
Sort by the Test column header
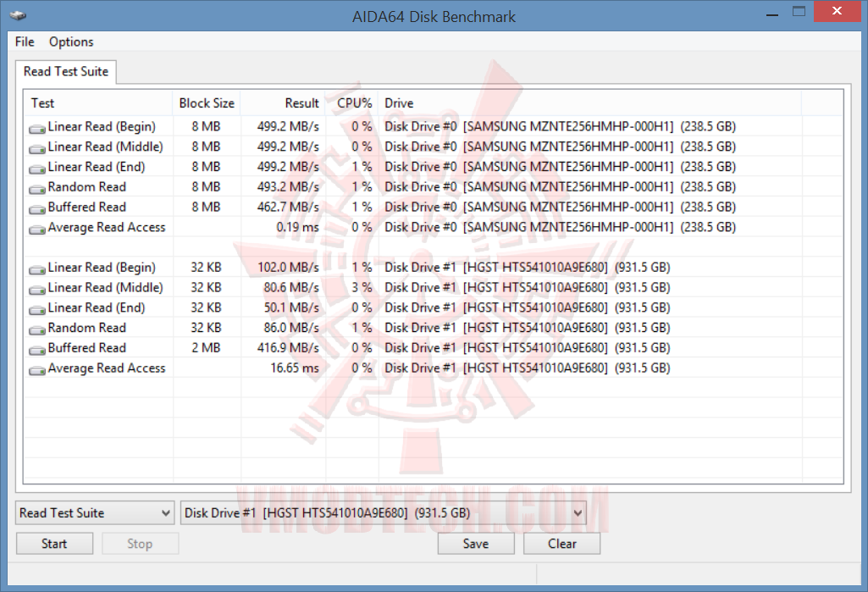[98, 103]
